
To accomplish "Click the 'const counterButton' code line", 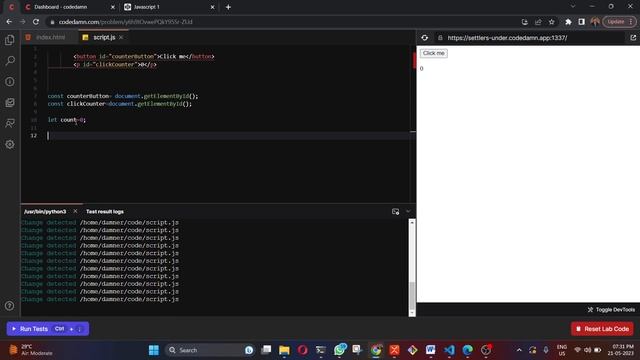I will pyautogui.click(x=123, y=96).
